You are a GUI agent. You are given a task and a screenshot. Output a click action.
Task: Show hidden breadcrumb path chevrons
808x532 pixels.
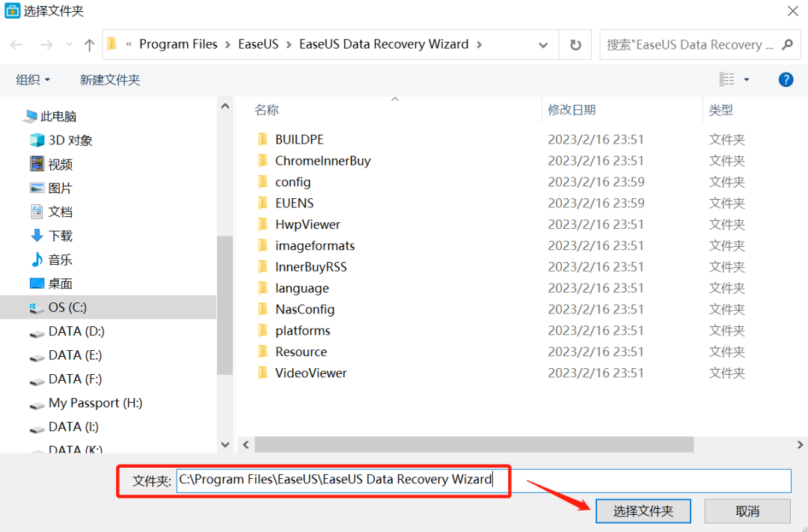[x=129, y=45]
